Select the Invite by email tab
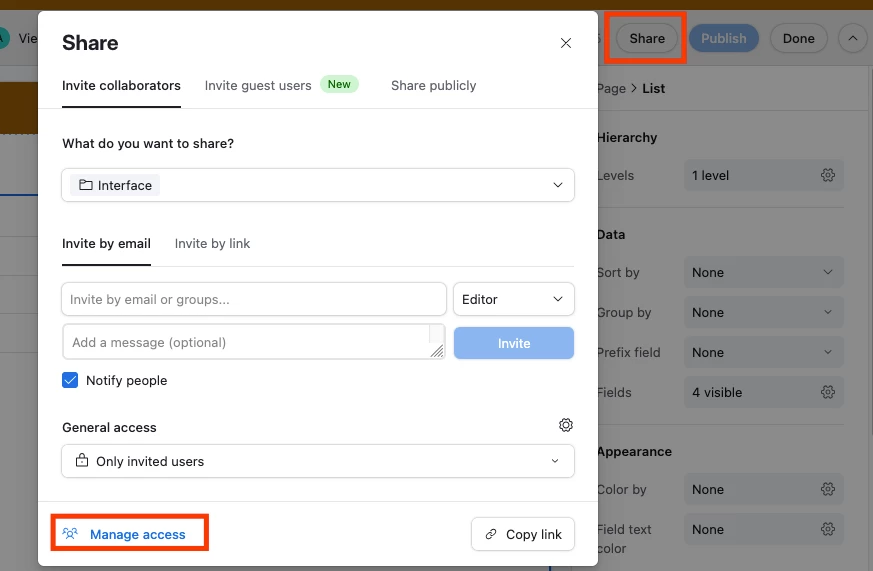Viewport: 873px width, 571px height. point(106,243)
